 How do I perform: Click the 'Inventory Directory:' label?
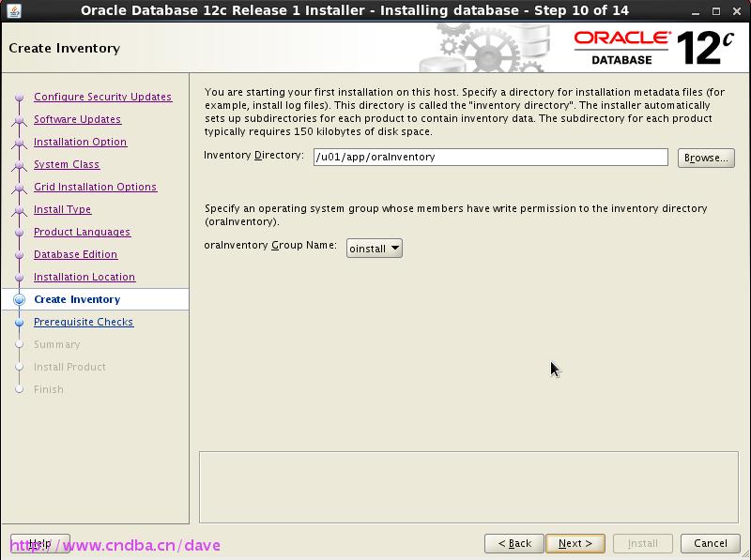tap(253, 155)
